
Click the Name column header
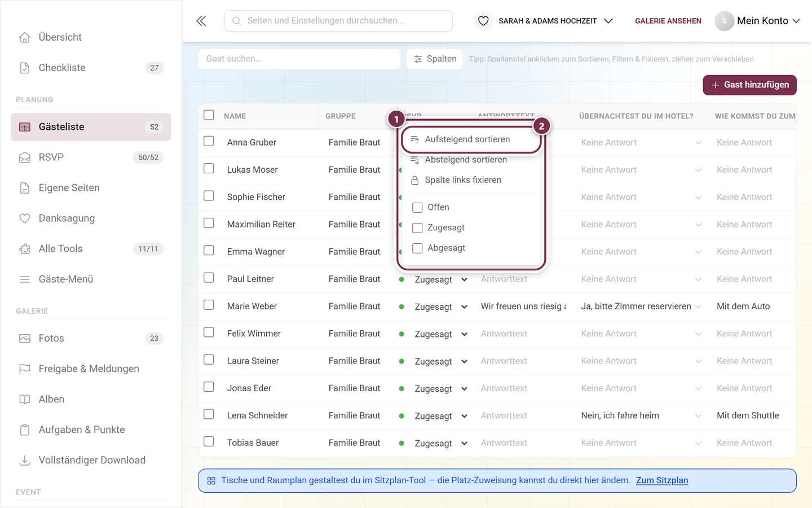[x=235, y=116]
